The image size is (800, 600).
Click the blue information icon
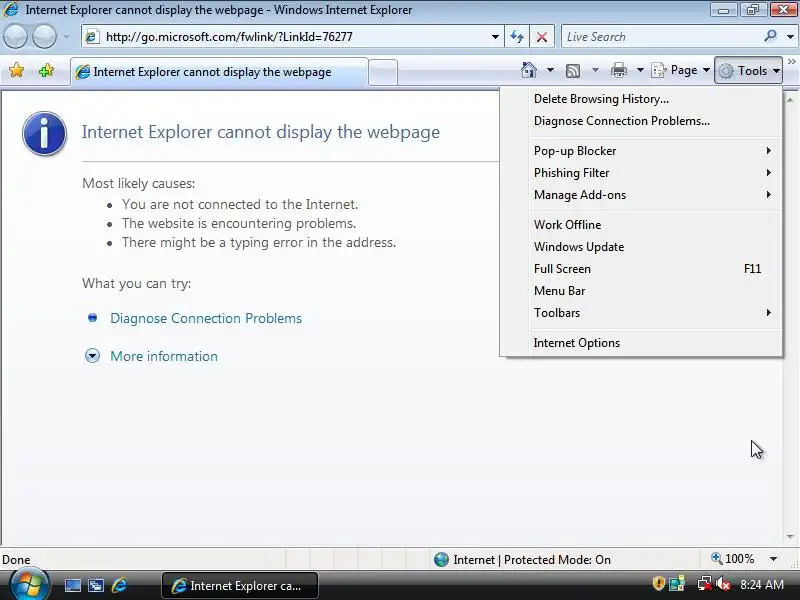pyautogui.click(x=44, y=133)
